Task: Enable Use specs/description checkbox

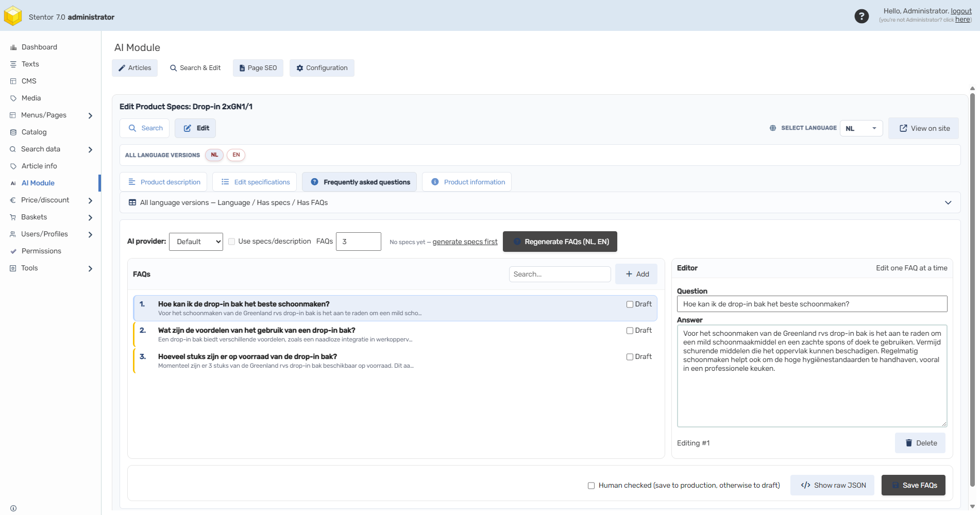Action: click(232, 242)
